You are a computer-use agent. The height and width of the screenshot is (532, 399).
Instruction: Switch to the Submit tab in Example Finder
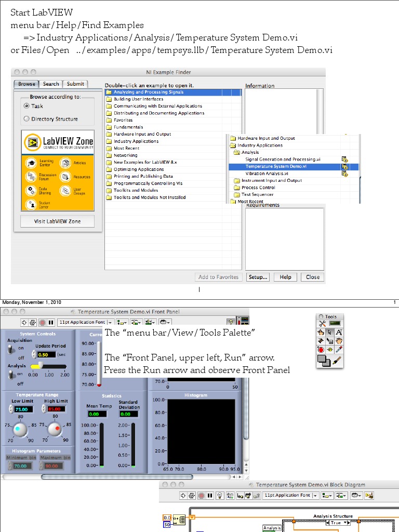pos(75,84)
